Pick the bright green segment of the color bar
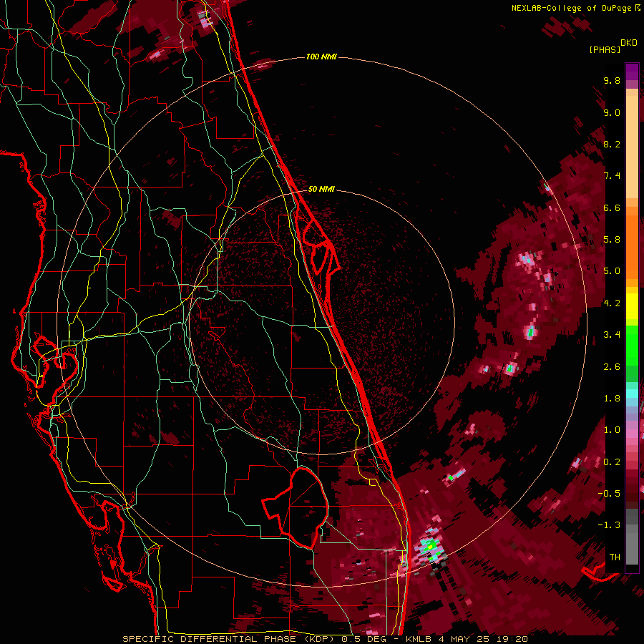This screenshot has width=644, height=644. click(632, 345)
